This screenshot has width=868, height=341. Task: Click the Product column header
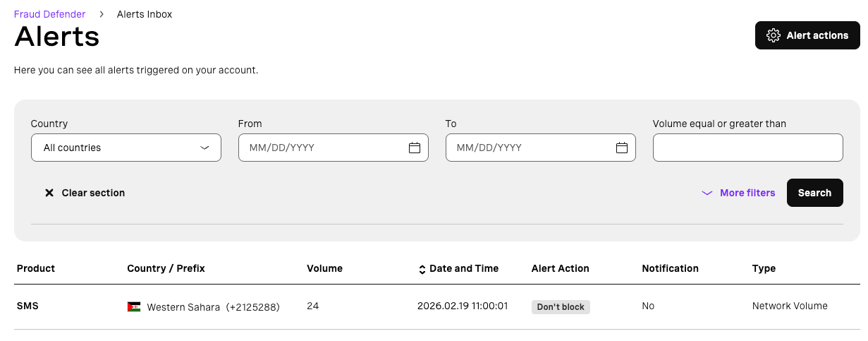36,268
